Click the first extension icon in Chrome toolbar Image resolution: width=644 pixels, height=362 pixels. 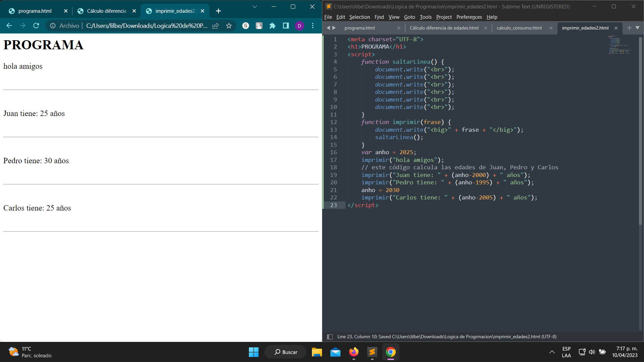click(x=246, y=25)
